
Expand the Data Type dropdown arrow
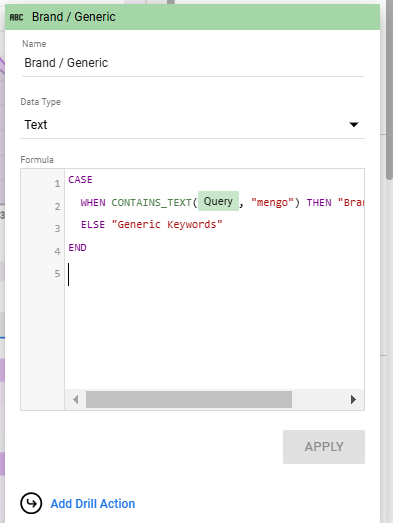click(x=354, y=125)
